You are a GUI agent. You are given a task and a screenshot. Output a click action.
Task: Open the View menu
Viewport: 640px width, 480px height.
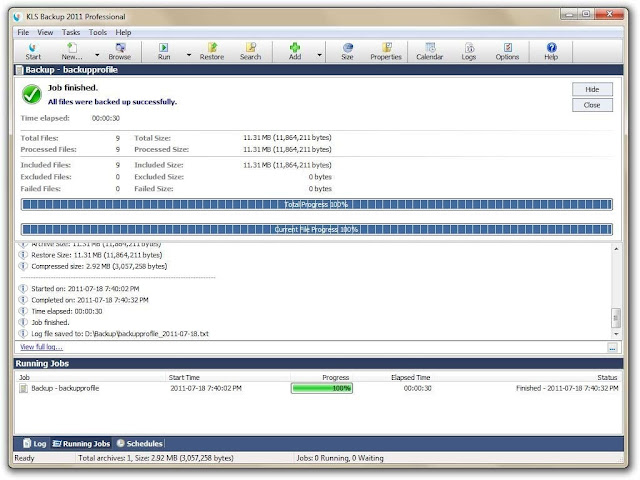[x=45, y=32]
